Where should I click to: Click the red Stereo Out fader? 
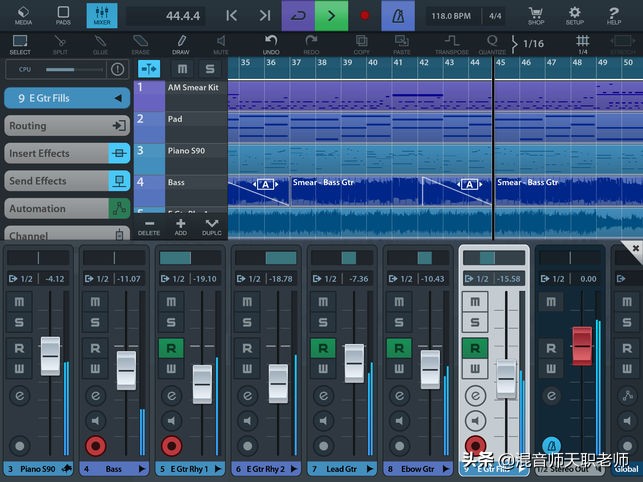582,345
